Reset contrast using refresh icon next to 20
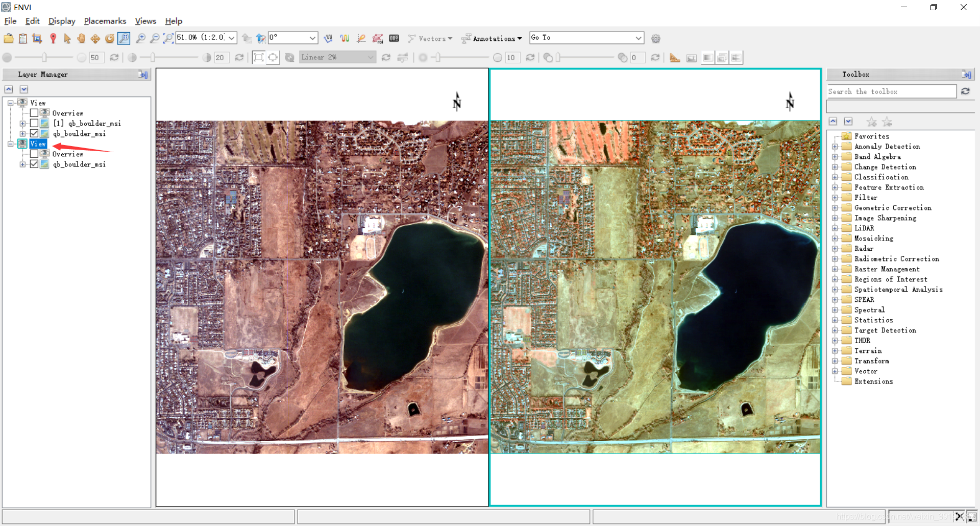 click(x=239, y=58)
